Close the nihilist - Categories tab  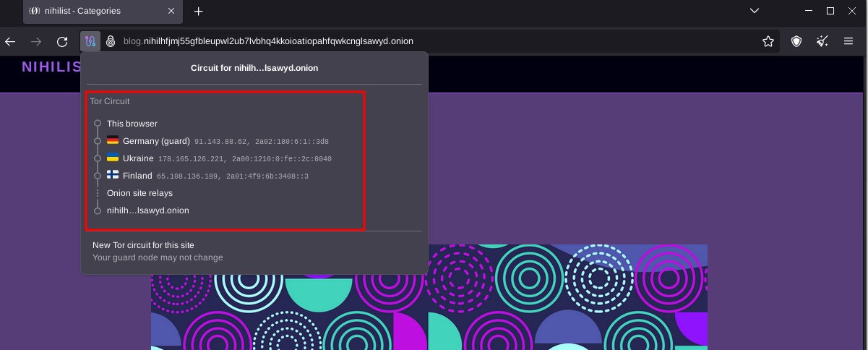tap(171, 11)
